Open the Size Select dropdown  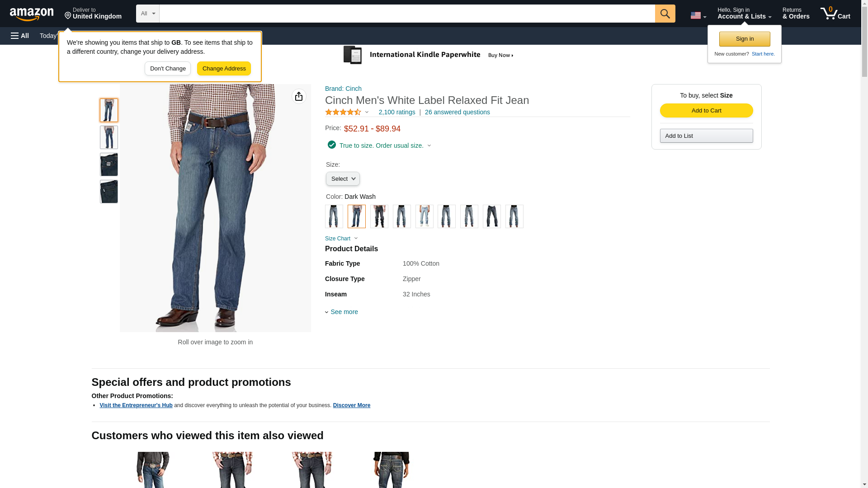(x=343, y=179)
